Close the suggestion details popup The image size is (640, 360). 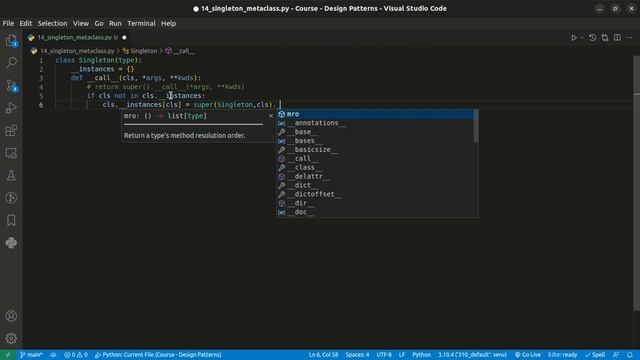point(271,116)
